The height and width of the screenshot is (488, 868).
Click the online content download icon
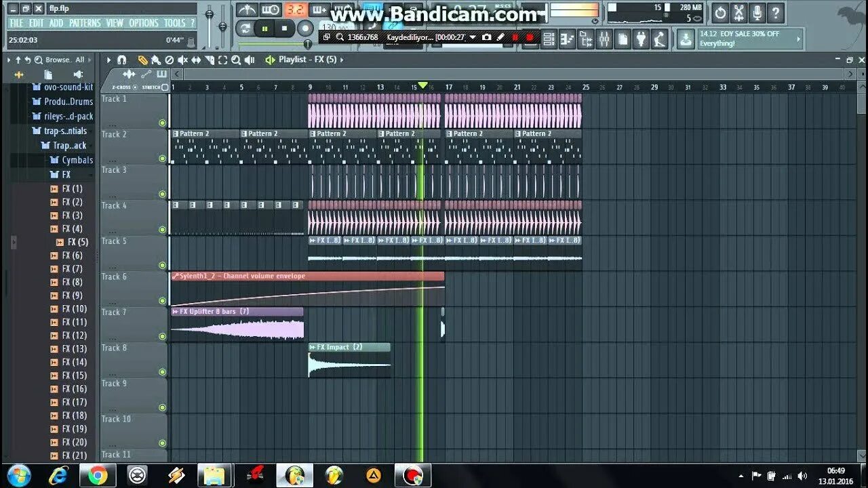(686, 39)
